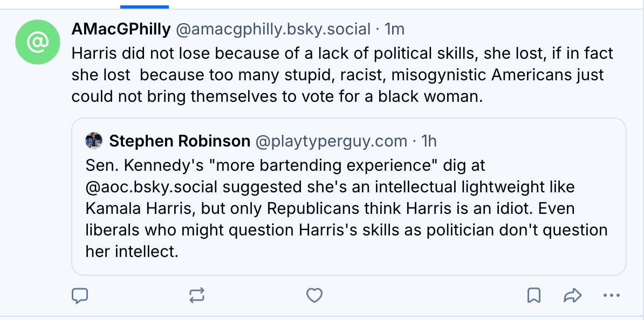Like the post with the heart icon
Screen dimensions: 644x320
click(x=314, y=295)
